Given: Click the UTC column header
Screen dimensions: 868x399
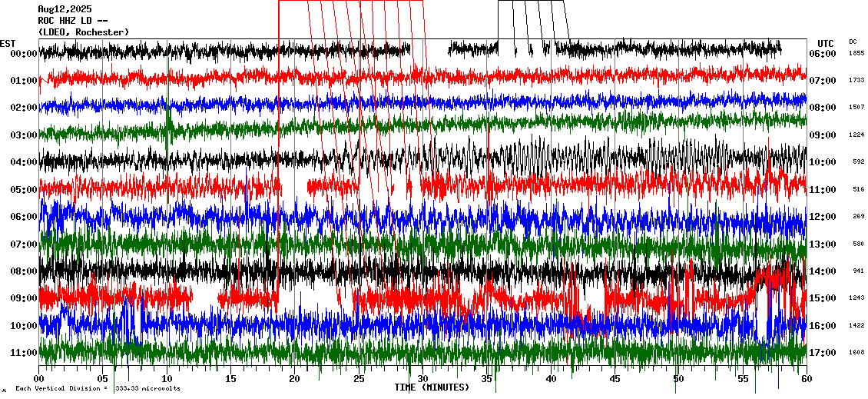Looking at the screenshot, I should [x=826, y=43].
